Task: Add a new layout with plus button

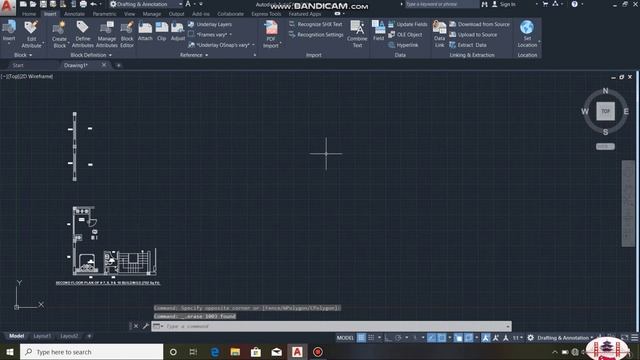Action: point(89,336)
